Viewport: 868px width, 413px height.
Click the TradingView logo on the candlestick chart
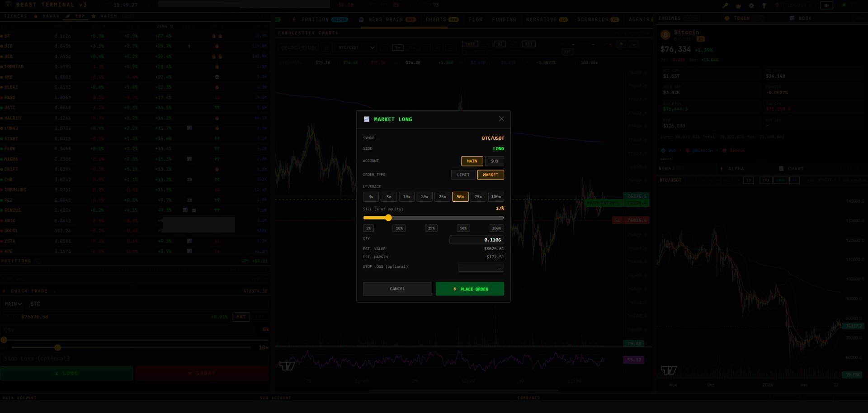(x=288, y=366)
